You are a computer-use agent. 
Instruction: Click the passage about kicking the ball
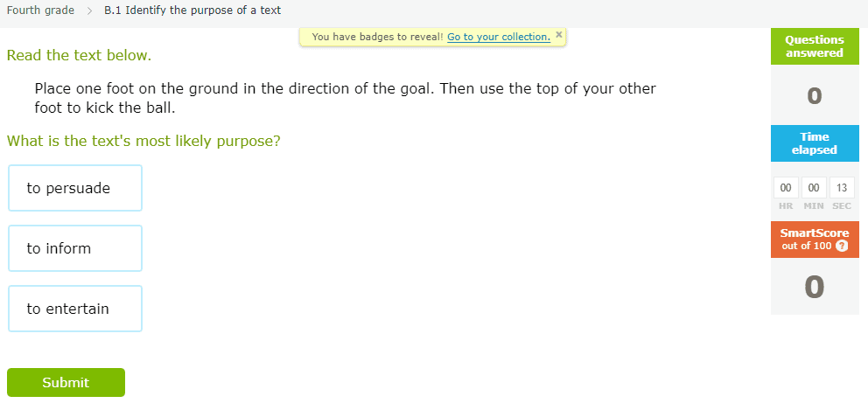pos(345,98)
